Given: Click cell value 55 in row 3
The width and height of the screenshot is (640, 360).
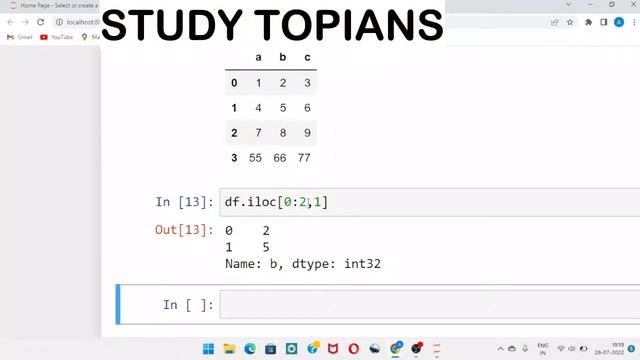Looking at the screenshot, I should tap(256, 158).
